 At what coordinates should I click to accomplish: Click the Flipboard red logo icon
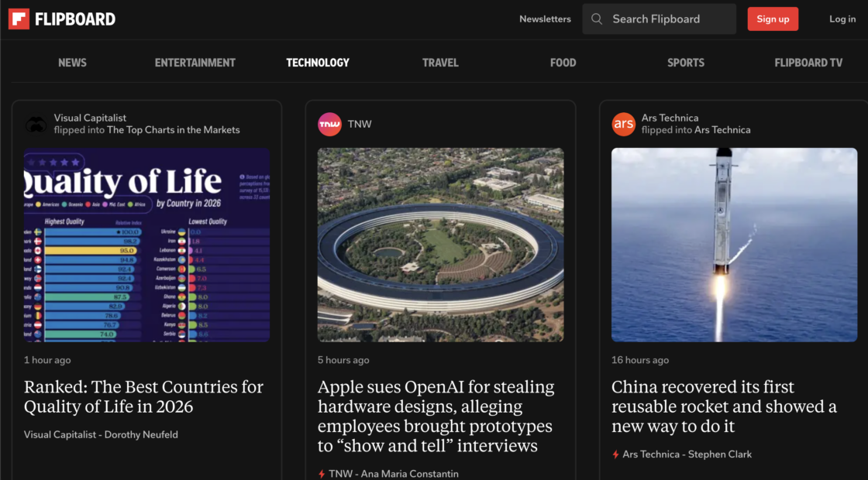[x=19, y=19]
